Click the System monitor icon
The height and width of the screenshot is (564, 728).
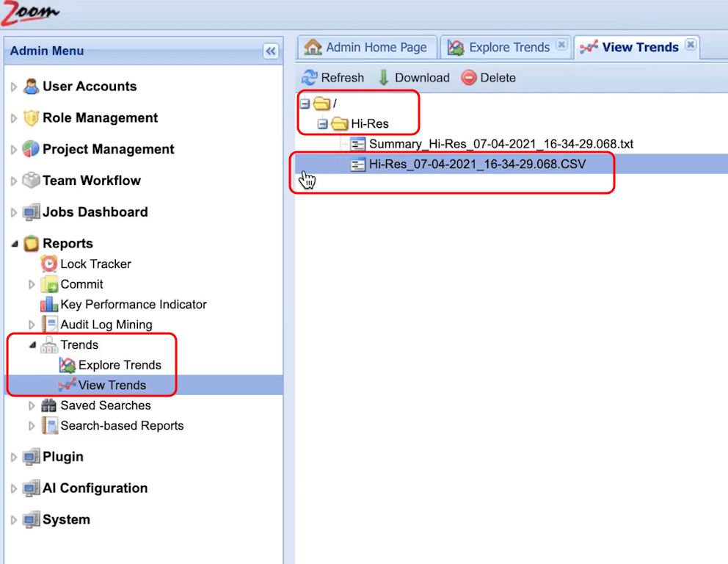[31, 519]
